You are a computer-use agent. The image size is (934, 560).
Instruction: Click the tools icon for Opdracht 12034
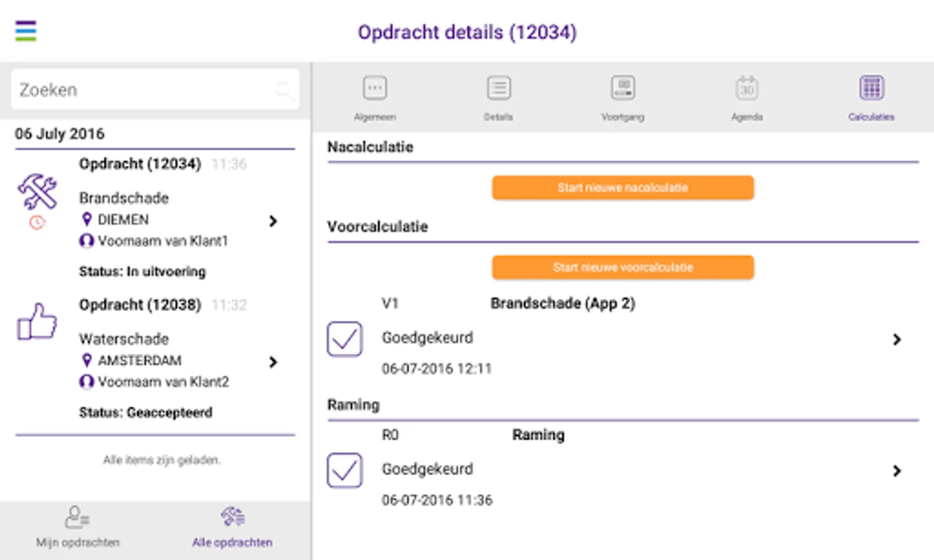tap(37, 191)
